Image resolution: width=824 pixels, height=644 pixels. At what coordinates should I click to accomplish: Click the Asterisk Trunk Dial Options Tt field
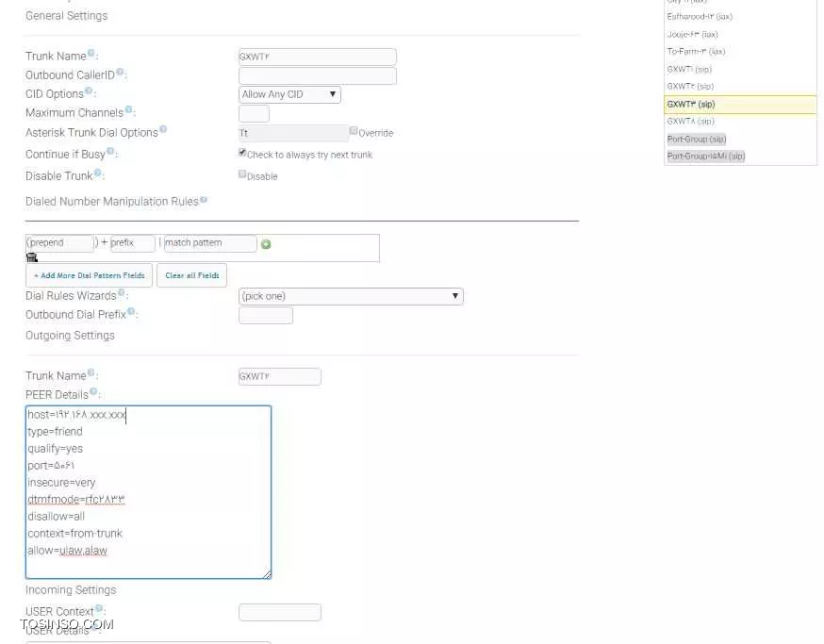coord(293,133)
